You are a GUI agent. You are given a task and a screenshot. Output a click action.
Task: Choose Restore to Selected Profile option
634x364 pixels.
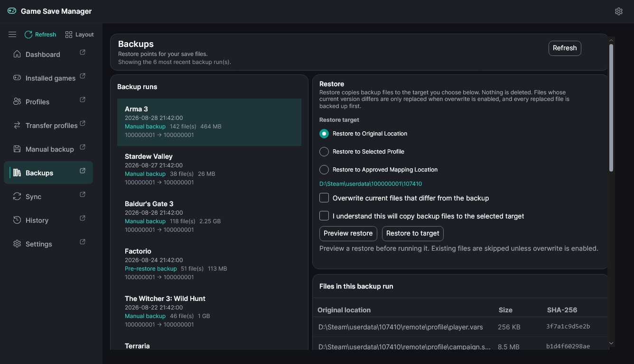324,152
